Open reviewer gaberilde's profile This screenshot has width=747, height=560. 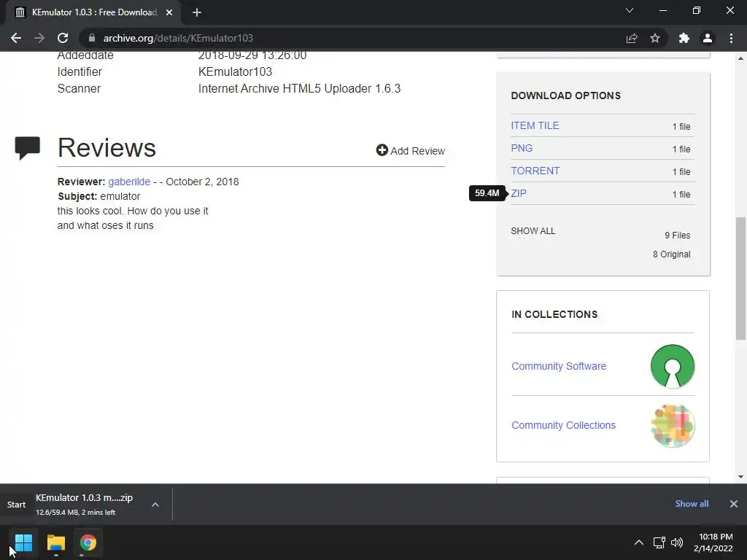129,182
